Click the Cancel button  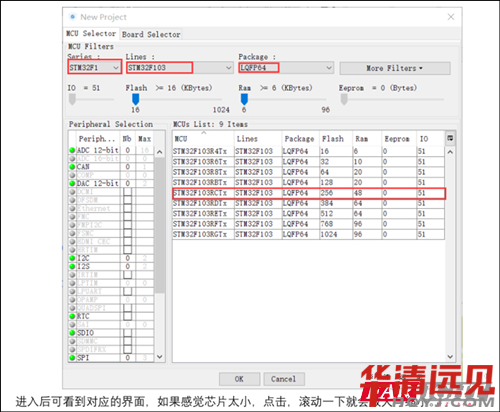click(284, 379)
